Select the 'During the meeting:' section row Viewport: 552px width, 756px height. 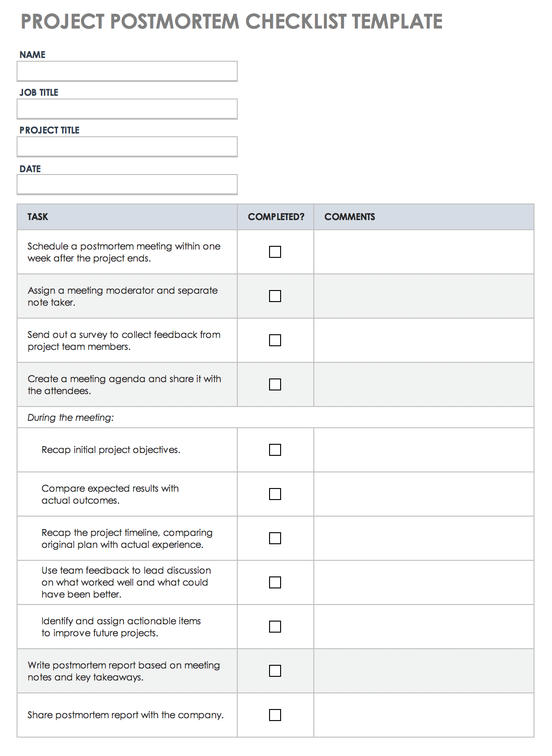pos(71,418)
